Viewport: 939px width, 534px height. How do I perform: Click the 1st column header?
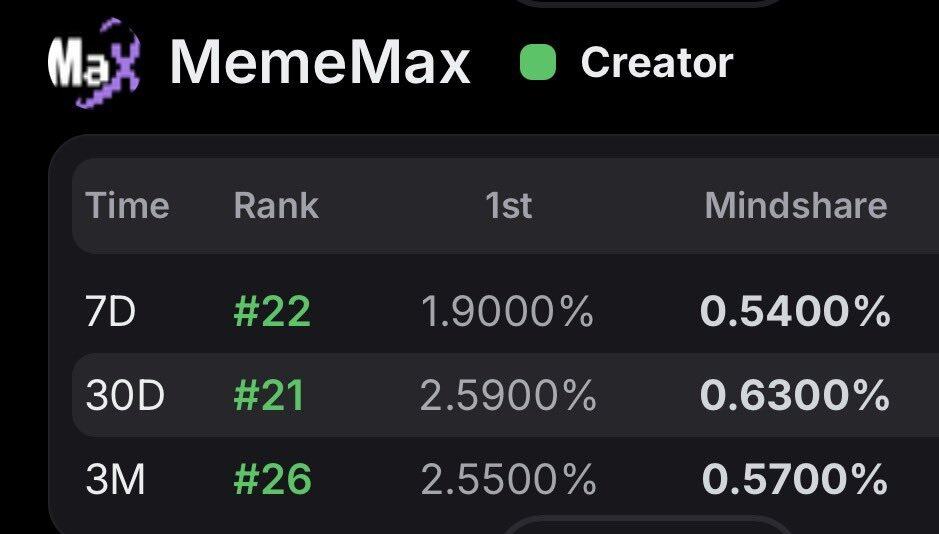[x=508, y=206]
